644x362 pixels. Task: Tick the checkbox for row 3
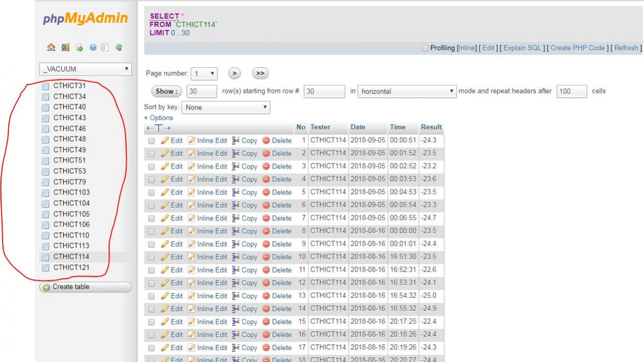(151, 167)
